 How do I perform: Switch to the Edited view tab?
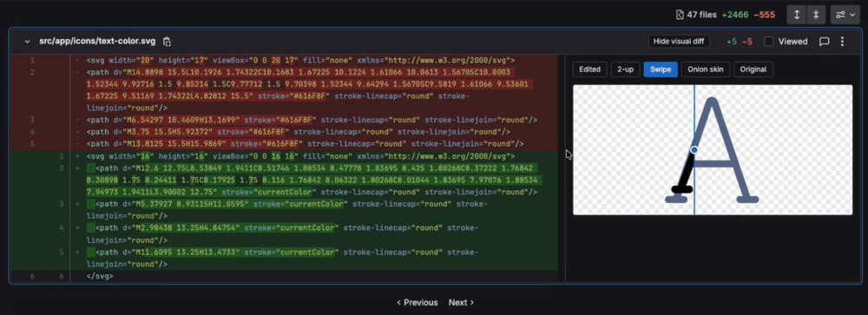coord(589,69)
